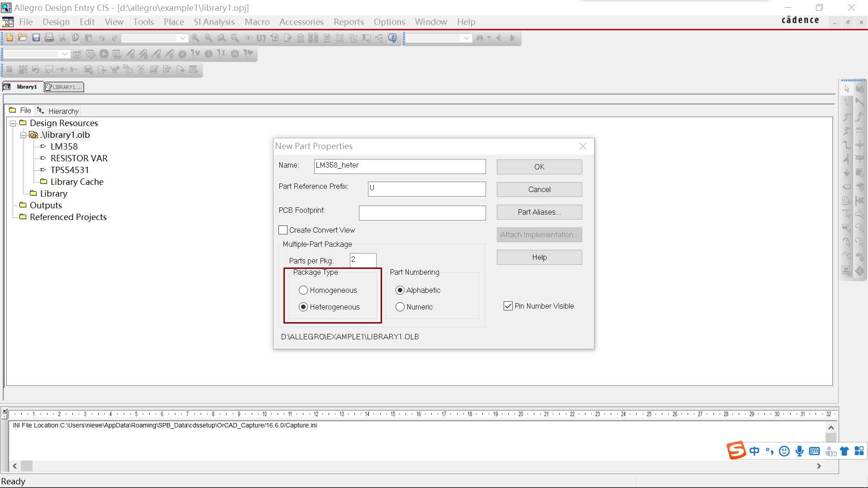The width and height of the screenshot is (868, 488).
Task: Open the binoculars find options dropdown arrow
Action: (489, 38)
